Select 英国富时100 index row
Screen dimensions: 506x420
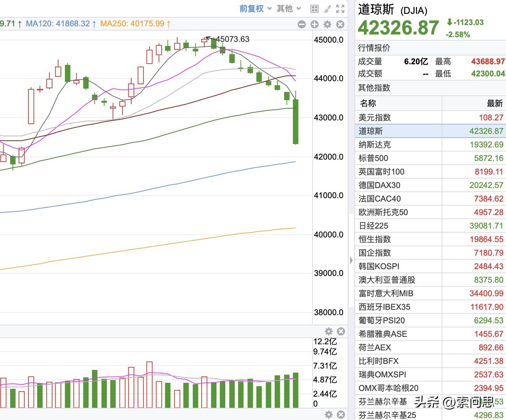430,172
